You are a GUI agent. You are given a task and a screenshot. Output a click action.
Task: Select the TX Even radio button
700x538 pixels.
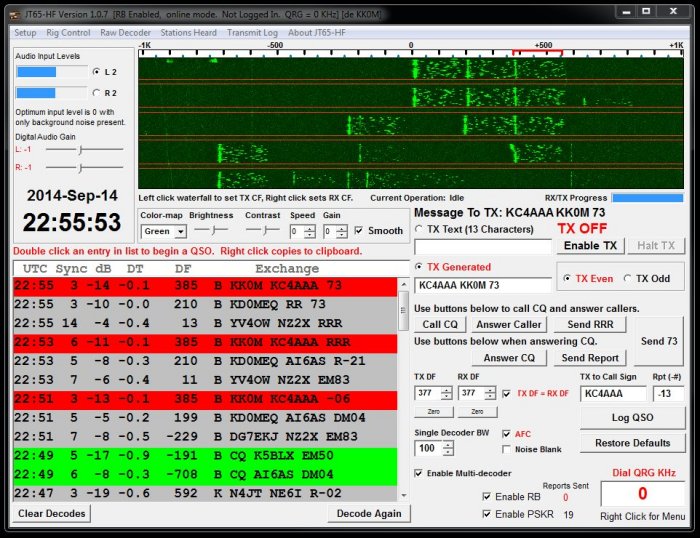click(567, 278)
